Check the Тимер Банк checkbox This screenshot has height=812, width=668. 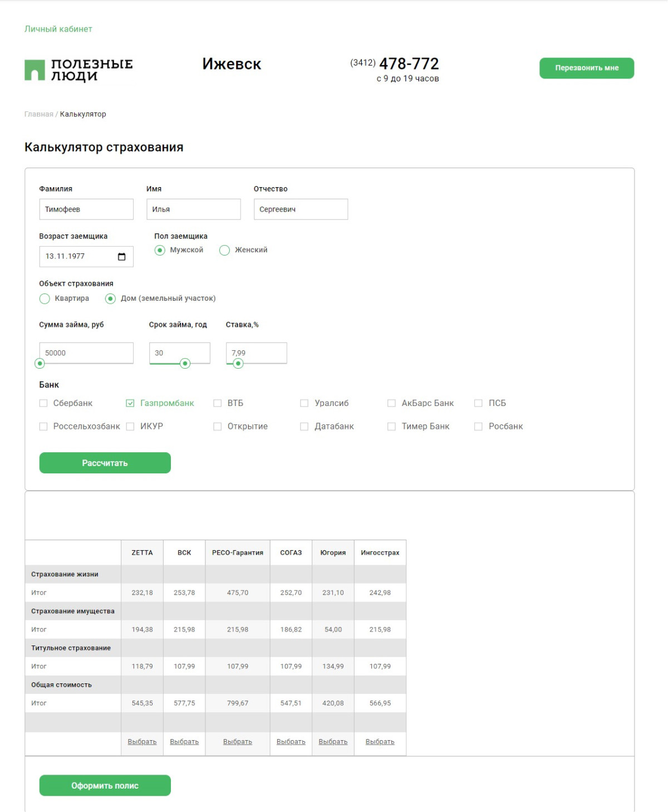click(392, 427)
